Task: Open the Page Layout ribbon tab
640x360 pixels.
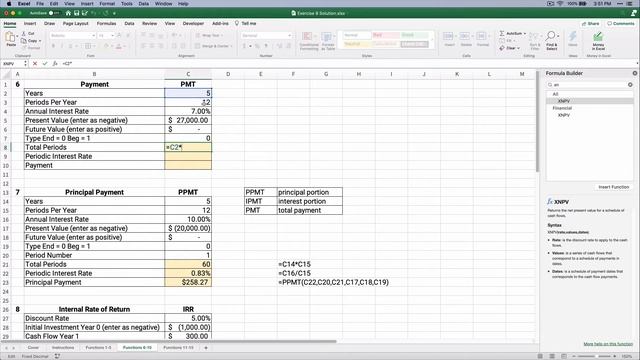Action: click(x=76, y=24)
